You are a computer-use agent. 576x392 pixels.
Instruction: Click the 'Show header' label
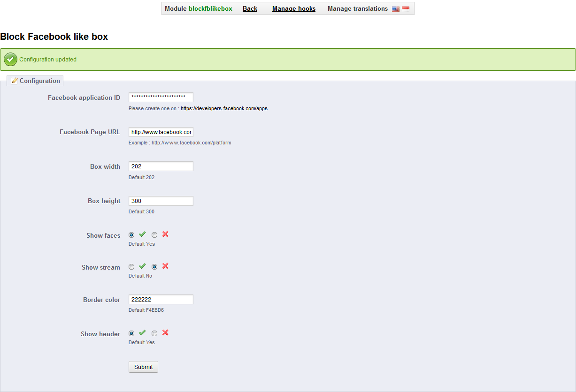(x=100, y=334)
